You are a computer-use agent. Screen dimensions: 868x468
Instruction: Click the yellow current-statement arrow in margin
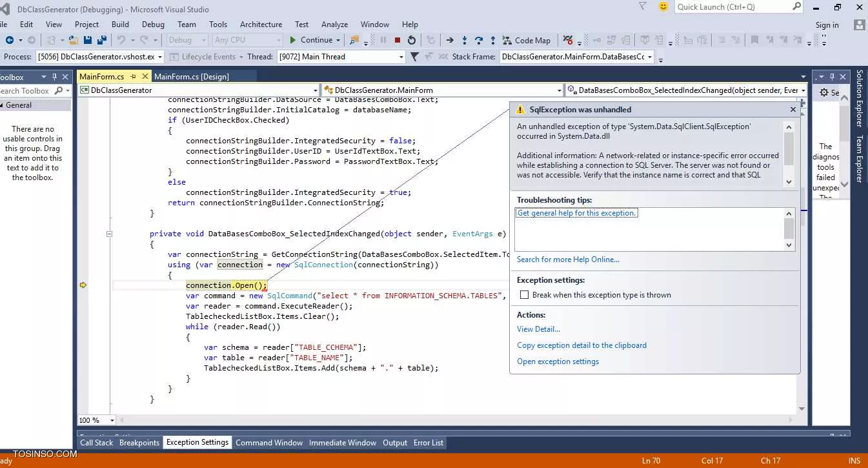coord(83,285)
